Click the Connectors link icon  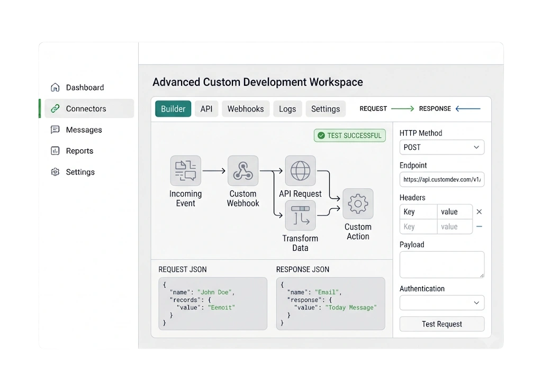point(55,108)
